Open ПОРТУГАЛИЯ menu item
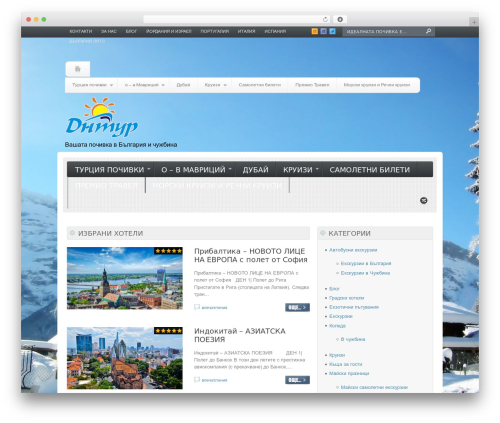This screenshot has height=423, width=500. point(215,31)
